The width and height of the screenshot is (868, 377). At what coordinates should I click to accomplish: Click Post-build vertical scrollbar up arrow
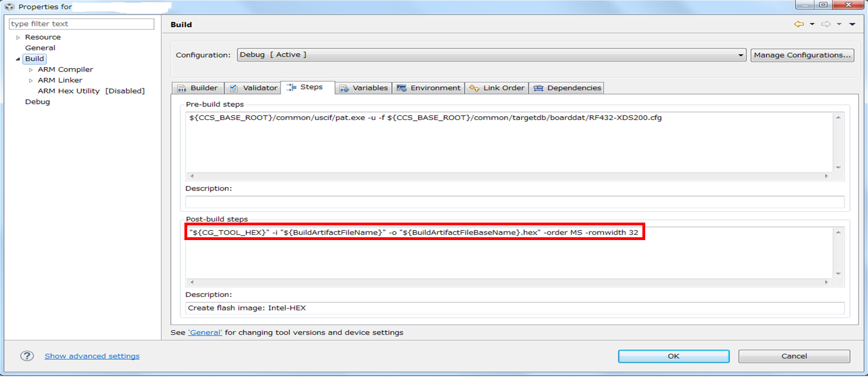(839, 232)
